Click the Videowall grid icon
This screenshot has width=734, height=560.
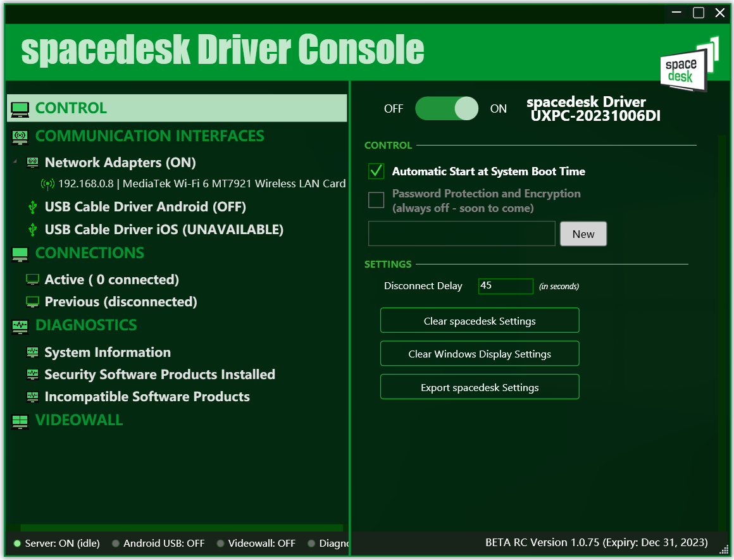coord(20,421)
